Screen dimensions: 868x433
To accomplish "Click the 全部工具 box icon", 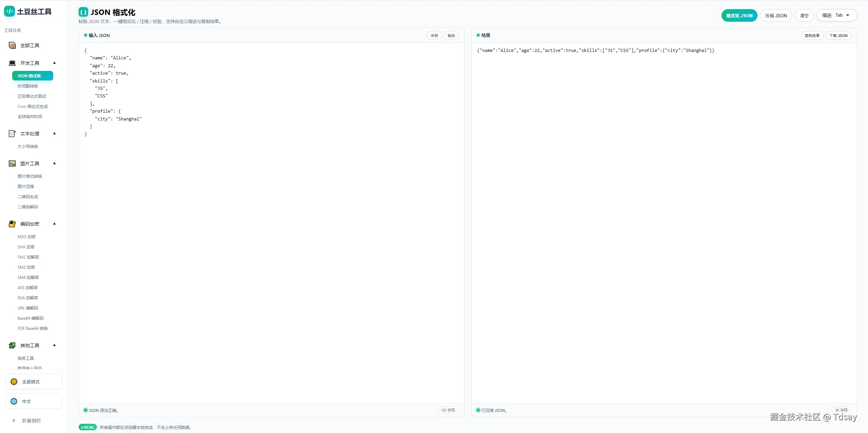I will (12, 45).
